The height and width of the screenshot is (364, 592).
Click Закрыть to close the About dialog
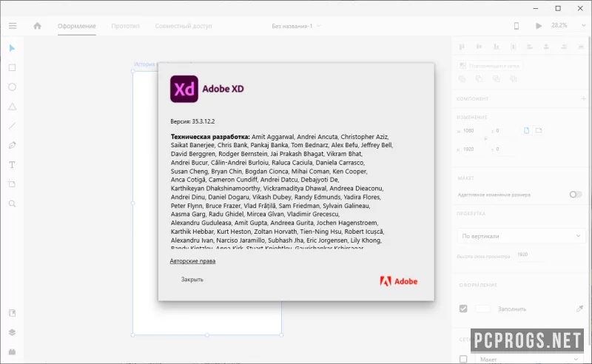(x=192, y=280)
